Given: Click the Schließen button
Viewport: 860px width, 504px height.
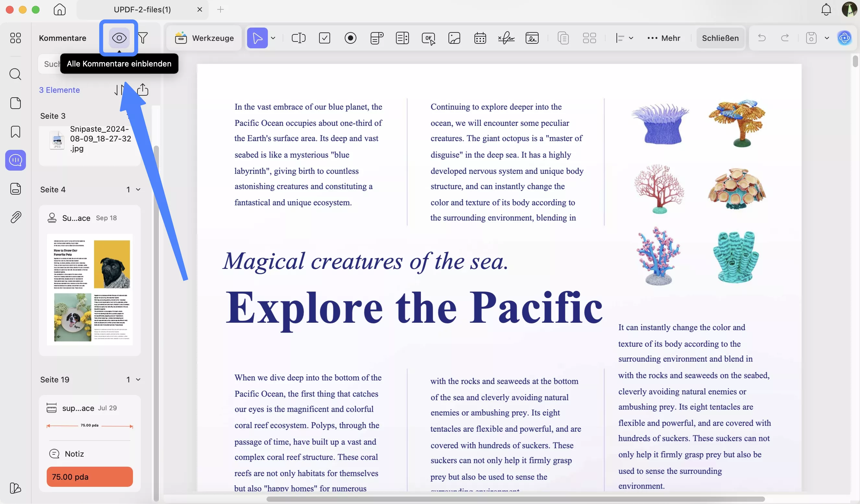Looking at the screenshot, I should point(720,38).
